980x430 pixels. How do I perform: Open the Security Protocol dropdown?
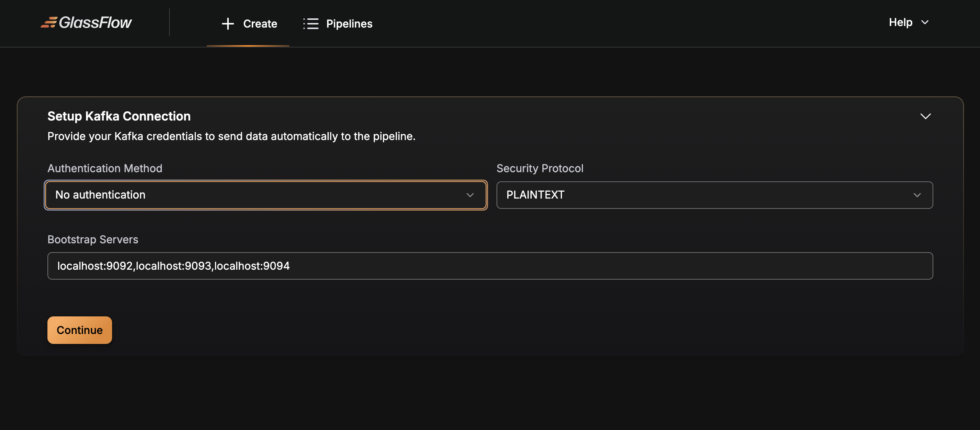tap(714, 195)
